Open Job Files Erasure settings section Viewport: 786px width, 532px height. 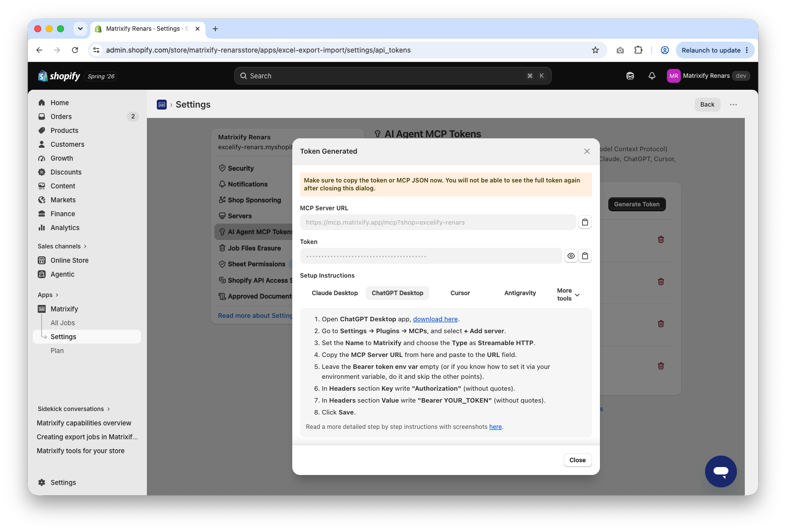pyautogui.click(x=254, y=248)
